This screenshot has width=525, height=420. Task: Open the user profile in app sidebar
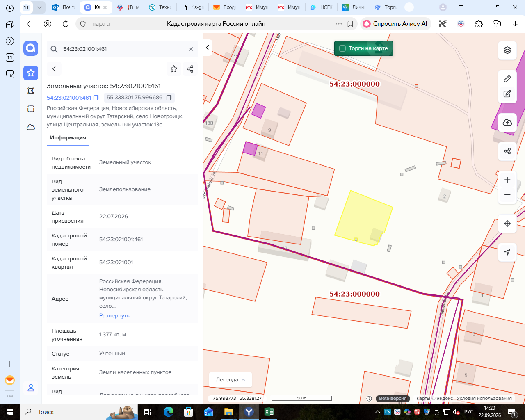pos(31,388)
